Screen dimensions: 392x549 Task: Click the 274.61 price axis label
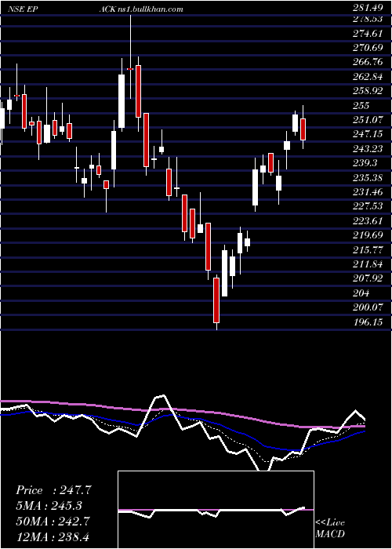368,34
